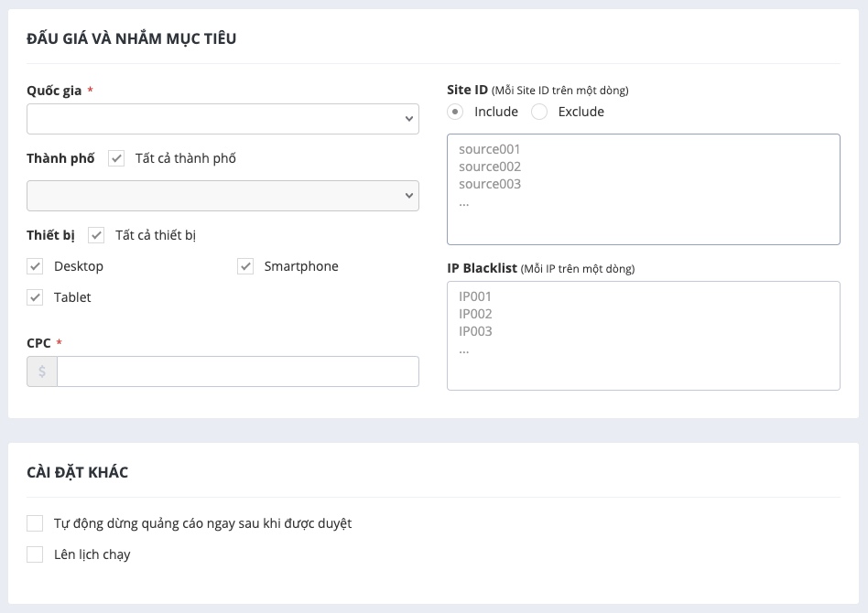
Task: Focus the Site ID textarea
Action: (644, 189)
